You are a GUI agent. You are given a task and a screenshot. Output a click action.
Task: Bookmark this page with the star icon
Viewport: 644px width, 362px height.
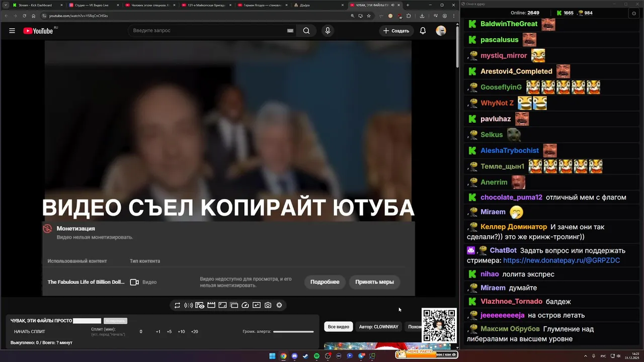tap(369, 16)
